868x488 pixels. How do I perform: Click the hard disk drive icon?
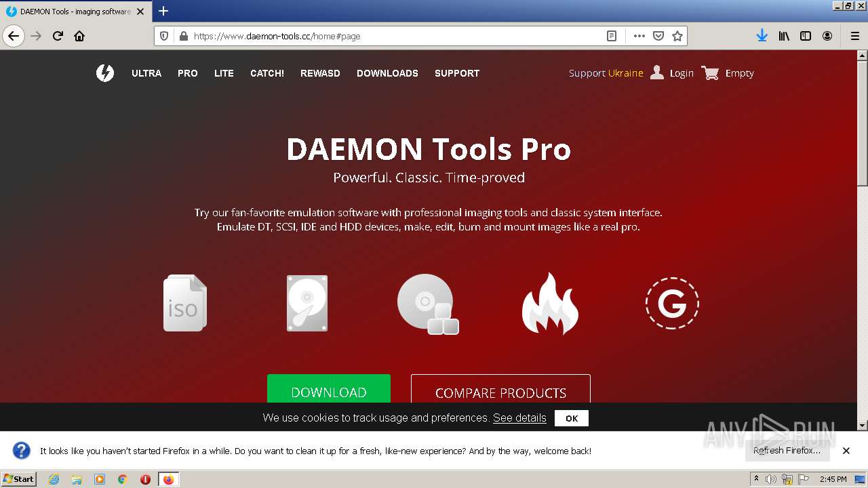click(307, 303)
